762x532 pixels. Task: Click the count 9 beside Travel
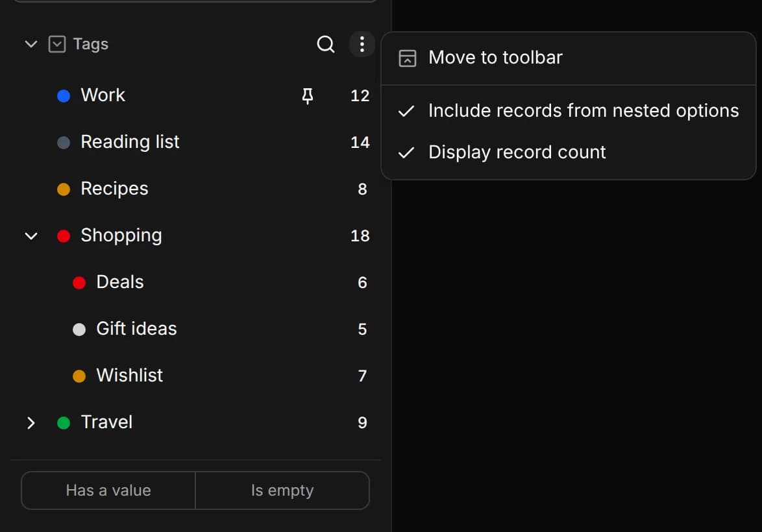click(363, 423)
